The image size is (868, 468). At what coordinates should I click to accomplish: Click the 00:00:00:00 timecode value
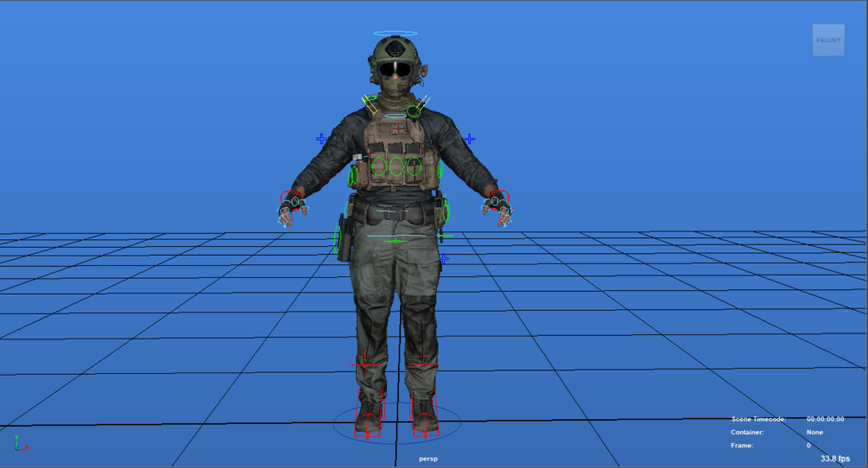(x=826, y=419)
